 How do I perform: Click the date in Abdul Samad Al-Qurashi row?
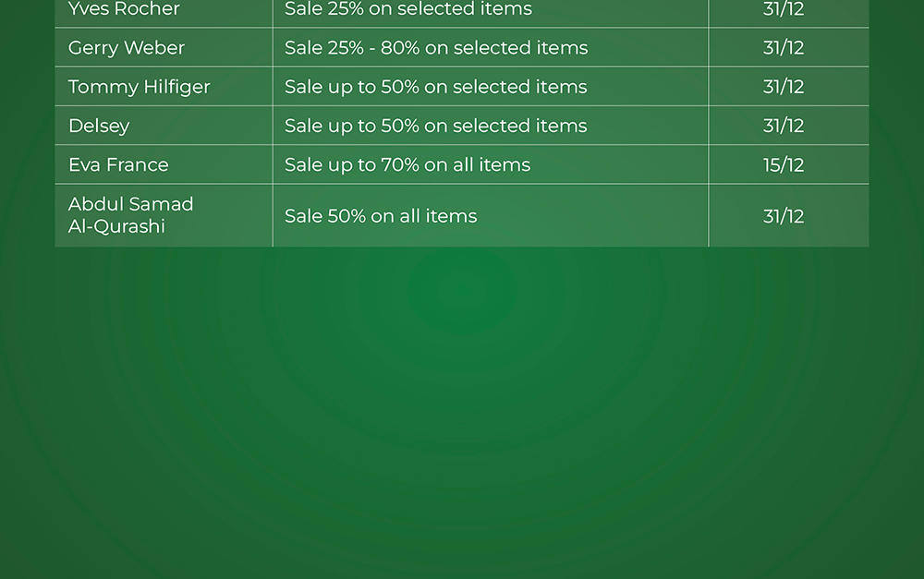click(x=784, y=216)
